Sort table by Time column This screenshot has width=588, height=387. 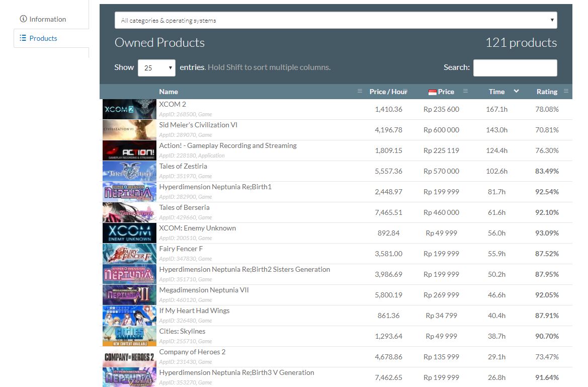tap(496, 92)
